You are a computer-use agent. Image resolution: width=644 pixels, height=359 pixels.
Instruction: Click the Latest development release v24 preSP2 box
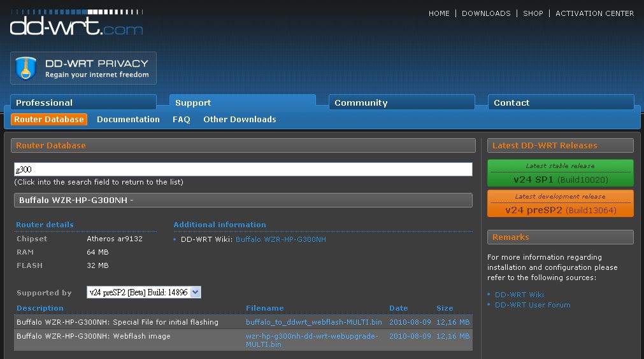coord(560,204)
